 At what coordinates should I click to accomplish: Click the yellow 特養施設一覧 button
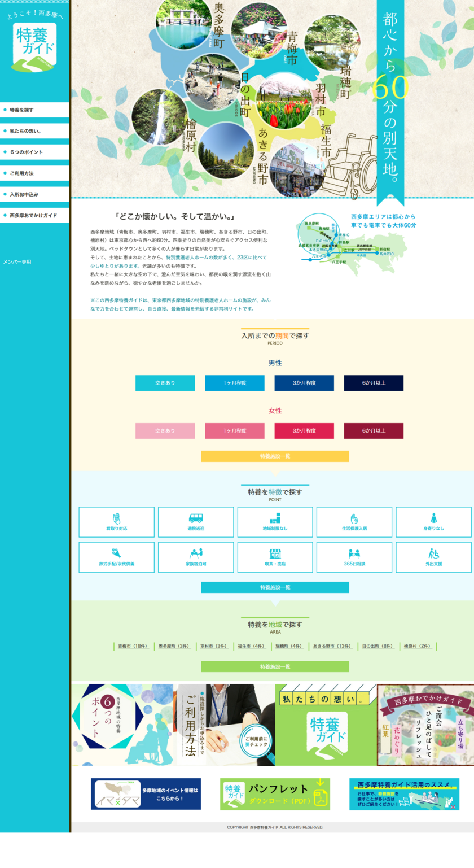tap(275, 456)
